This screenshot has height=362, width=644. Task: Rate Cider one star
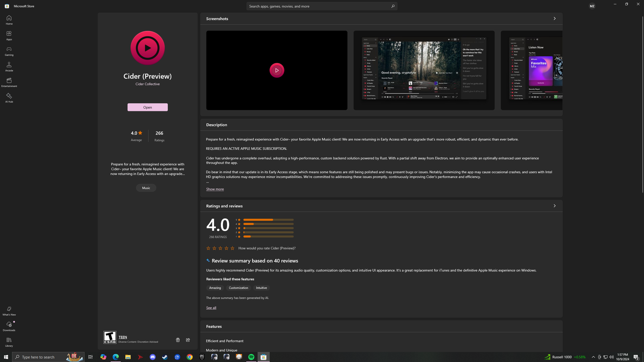point(208,248)
